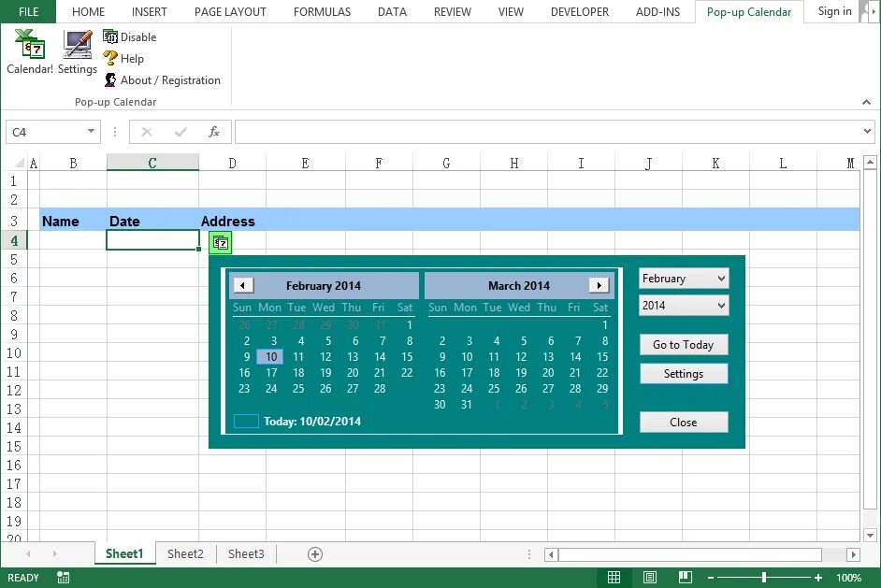This screenshot has width=881, height=588.
Task: Select March 15 in the calendar
Action: click(602, 356)
